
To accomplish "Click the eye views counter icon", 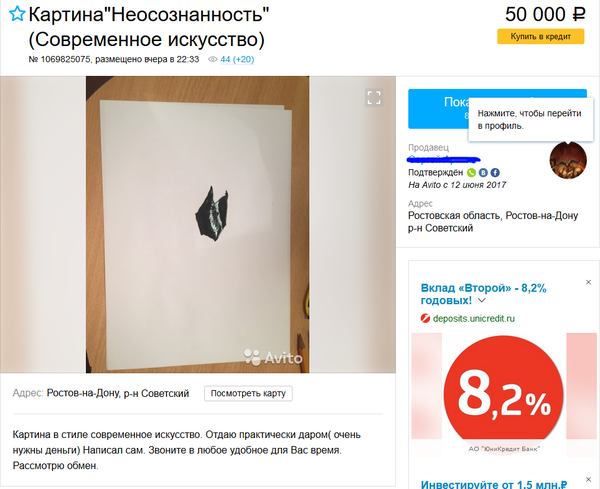I will pos(213,59).
